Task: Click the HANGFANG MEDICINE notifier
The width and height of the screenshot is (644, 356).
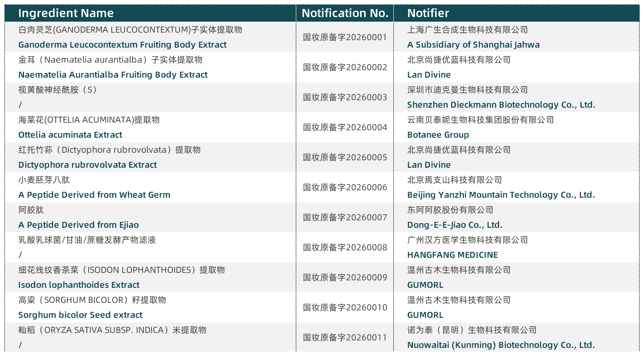Action: click(x=452, y=255)
